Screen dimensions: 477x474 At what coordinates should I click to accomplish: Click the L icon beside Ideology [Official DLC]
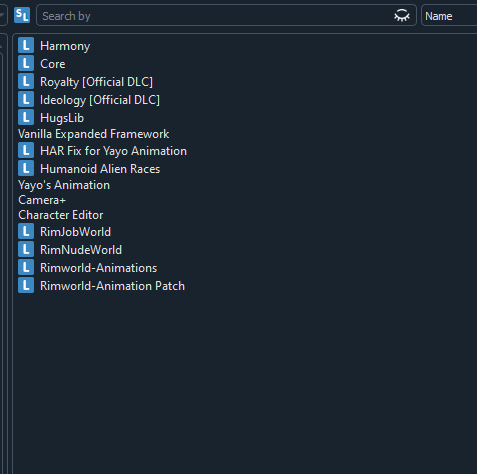pyautogui.click(x=26, y=99)
